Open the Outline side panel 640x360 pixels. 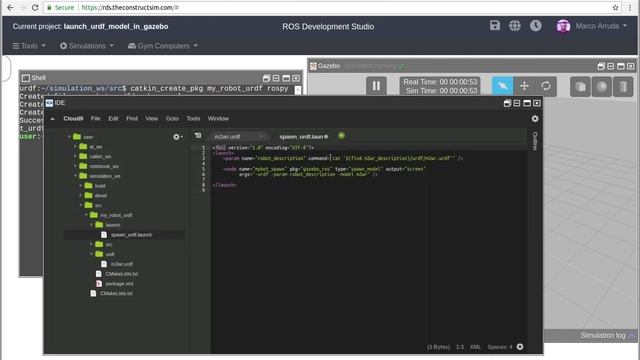coord(535,141)
